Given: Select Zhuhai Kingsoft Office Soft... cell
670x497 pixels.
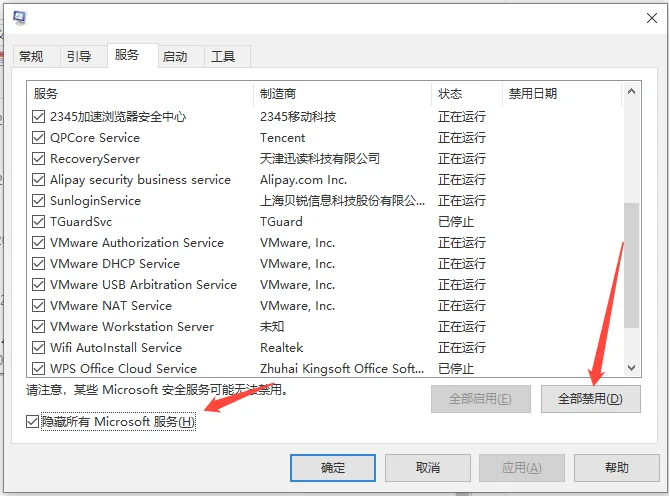Looking at the screenshot, I should 342,368.
